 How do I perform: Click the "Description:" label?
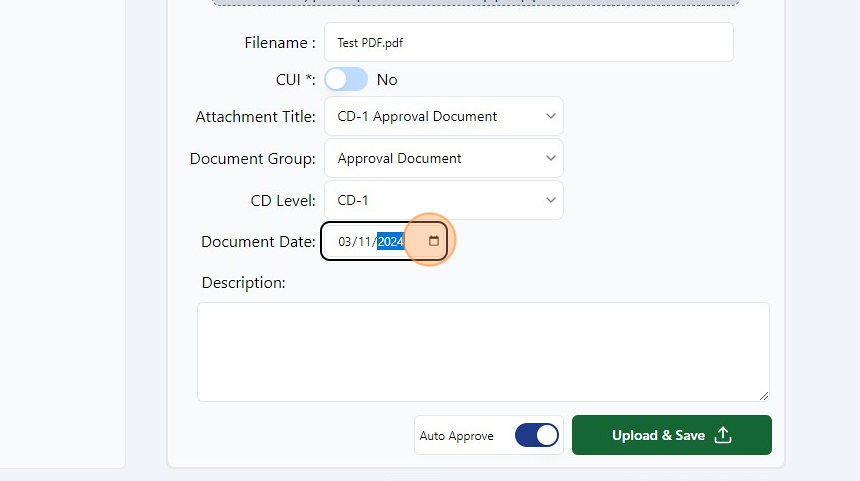(243, 283)
